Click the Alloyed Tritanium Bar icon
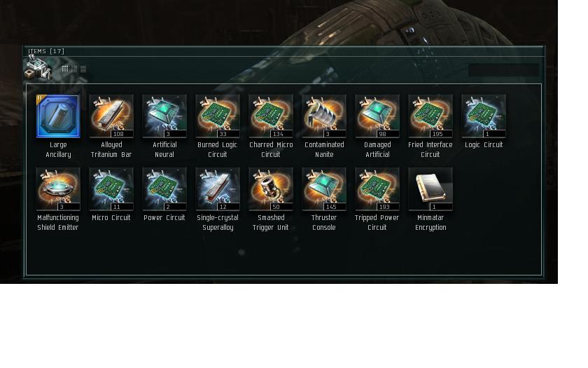 [x=111, y=116]
